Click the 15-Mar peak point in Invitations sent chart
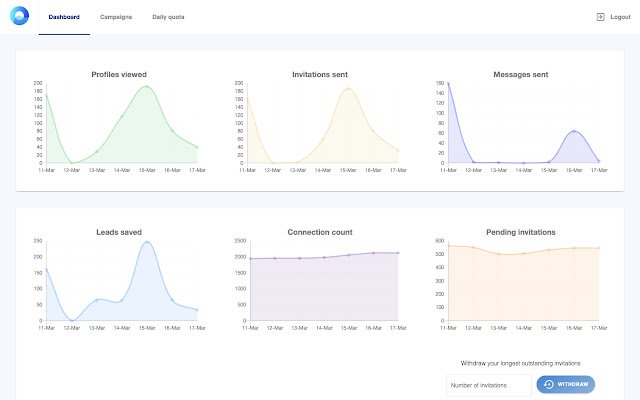Screen dimensions: 640x400 coord(348,89)
